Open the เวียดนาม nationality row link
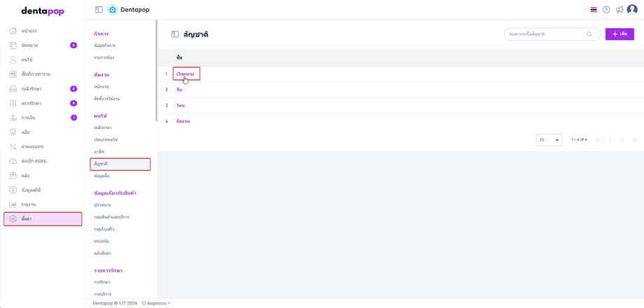The height and width of the screenshot is (308, 644). [x=185, y=74]
